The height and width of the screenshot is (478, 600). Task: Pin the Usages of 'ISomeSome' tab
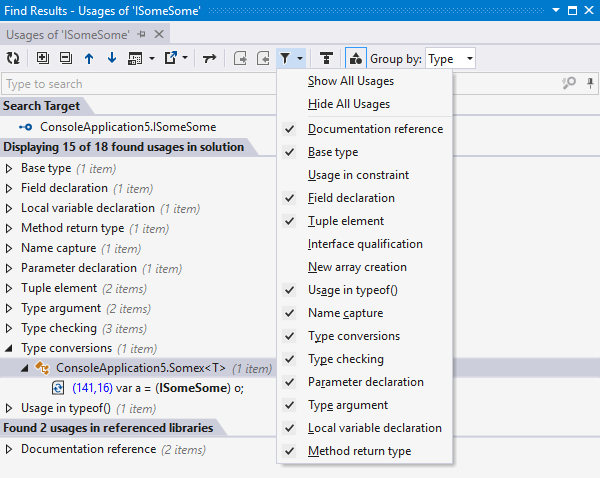click(x=142, y=35)
